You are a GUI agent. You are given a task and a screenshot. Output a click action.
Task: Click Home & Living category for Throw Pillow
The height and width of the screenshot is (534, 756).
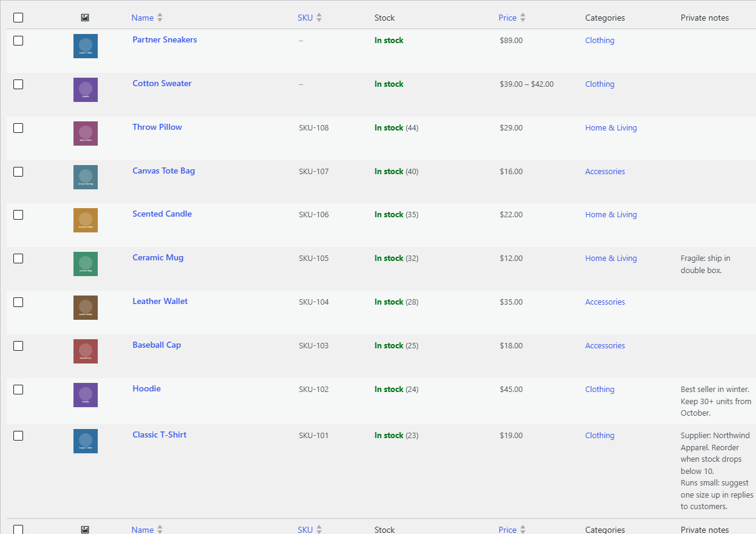coord(611,128)
